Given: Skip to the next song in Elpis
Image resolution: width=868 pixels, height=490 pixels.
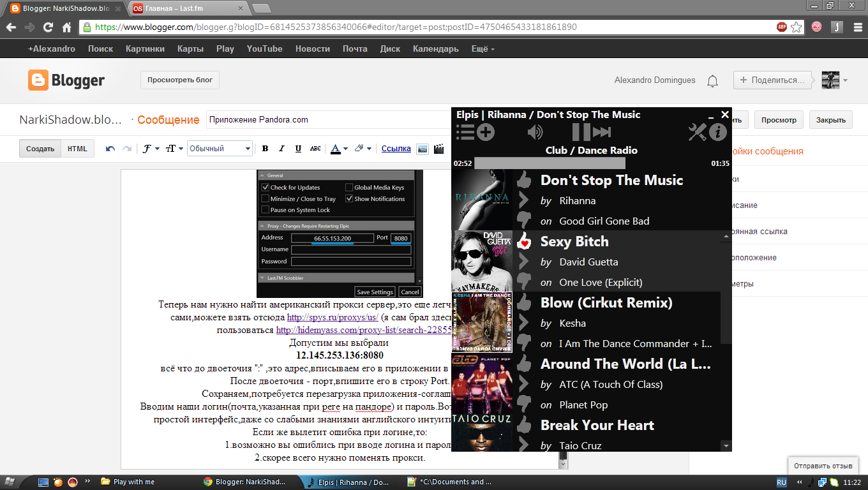Looking at the screenshot, I should 602,132.
